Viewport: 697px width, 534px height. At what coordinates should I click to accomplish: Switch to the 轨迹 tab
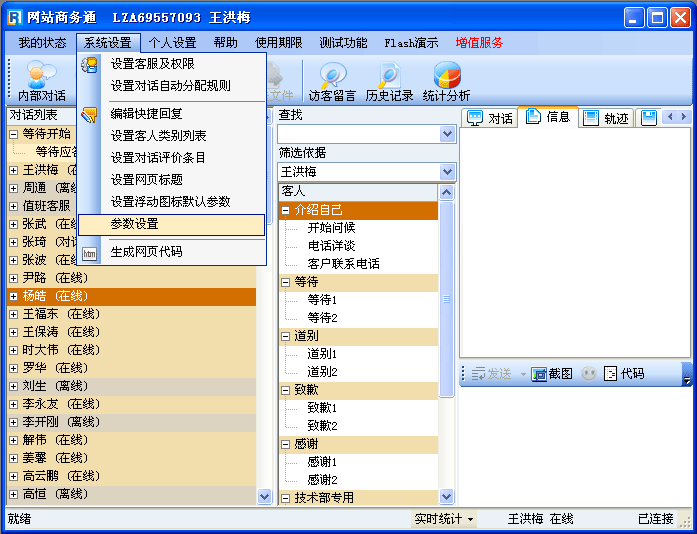[606, 118]
